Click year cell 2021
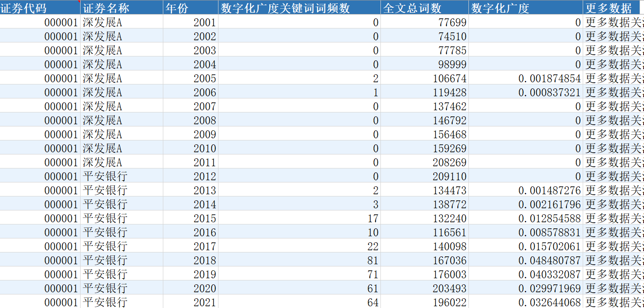Screen dimensions: 644x308 (x=190, y=302)
